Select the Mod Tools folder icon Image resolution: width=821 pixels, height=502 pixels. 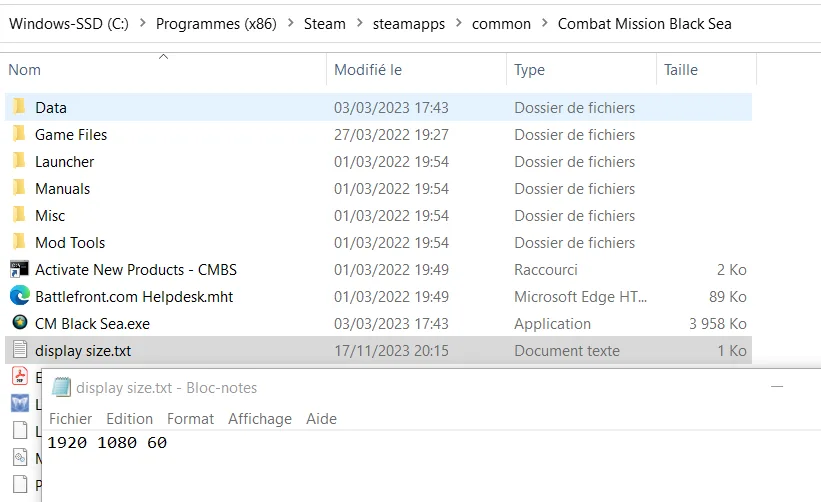click(x=19, y=242)
